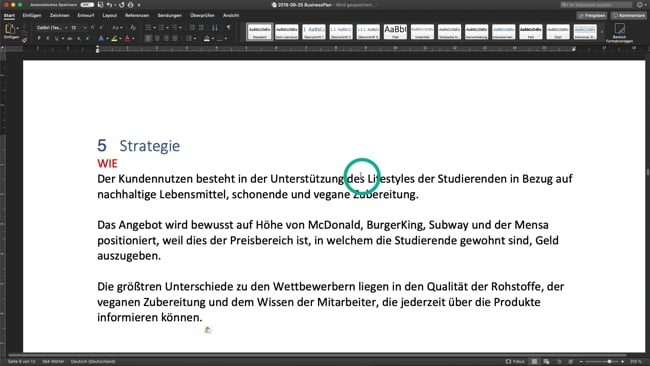
Task: Apply superscript formatting
Action: point(87,39)
